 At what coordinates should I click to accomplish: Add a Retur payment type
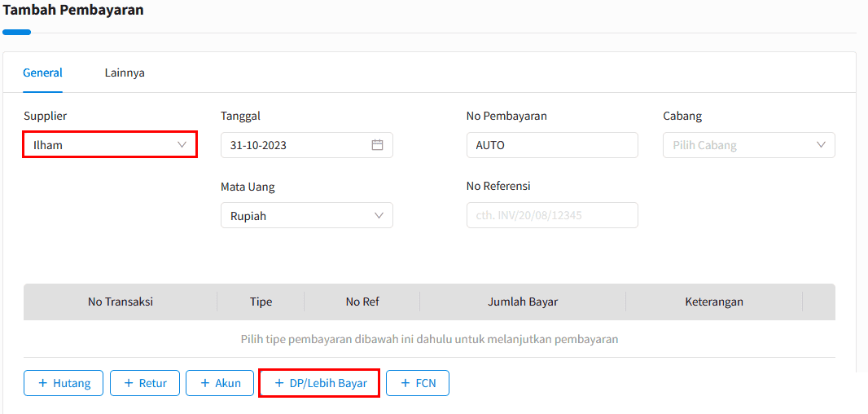click(146, 383)
